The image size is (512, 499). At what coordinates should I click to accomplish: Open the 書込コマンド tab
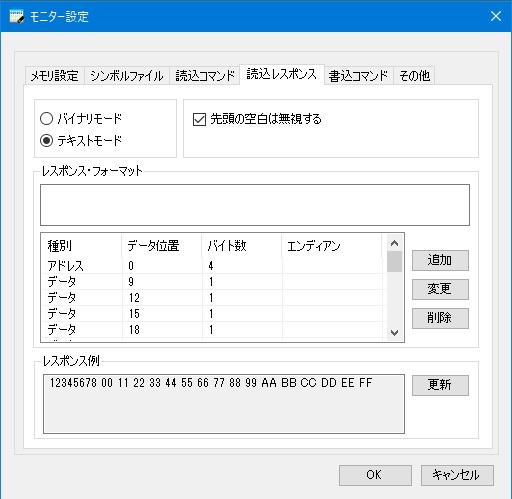pyautogui.click(x=358, y=76)
